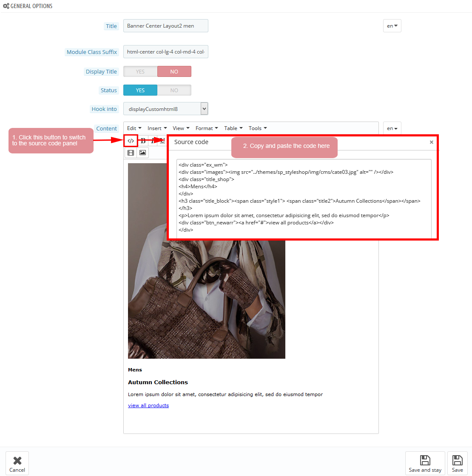The height and width of the screenshot is (476, 472).
Task: Click the Display Title label
Action: click(x=101, y=72)
